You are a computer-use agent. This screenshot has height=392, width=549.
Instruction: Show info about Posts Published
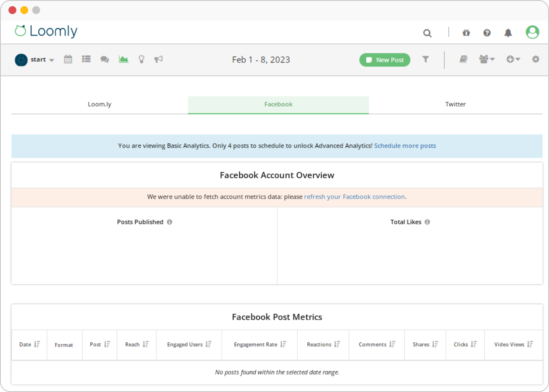[x=169, y=222]
